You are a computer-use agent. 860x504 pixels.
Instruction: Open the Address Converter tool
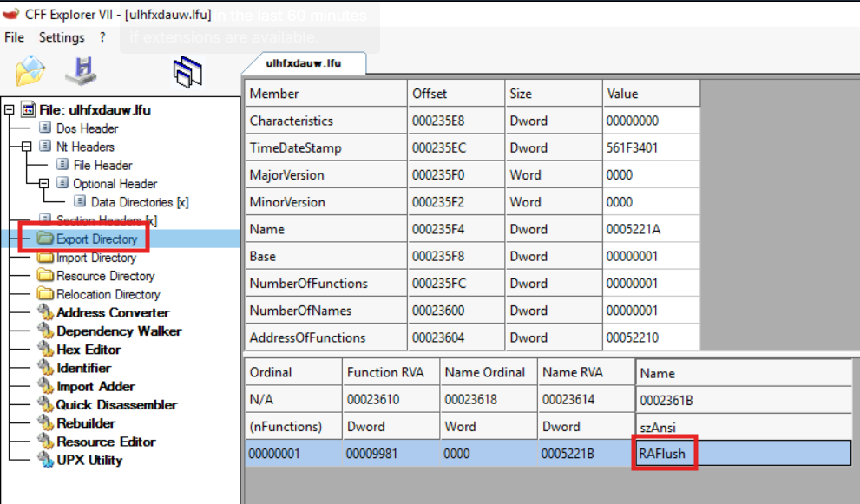[x=113, y=312]
